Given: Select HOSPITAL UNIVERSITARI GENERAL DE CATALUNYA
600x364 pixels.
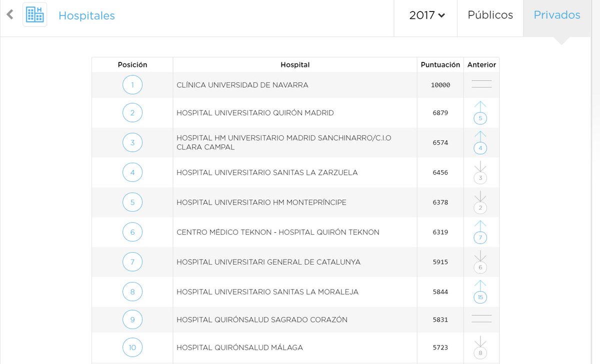Looking at the screenshot, I should (268, 262).
